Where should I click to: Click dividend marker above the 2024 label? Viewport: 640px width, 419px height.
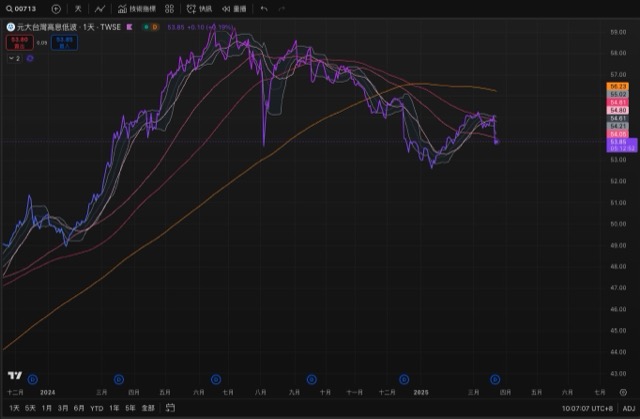[x=33, y=380]
